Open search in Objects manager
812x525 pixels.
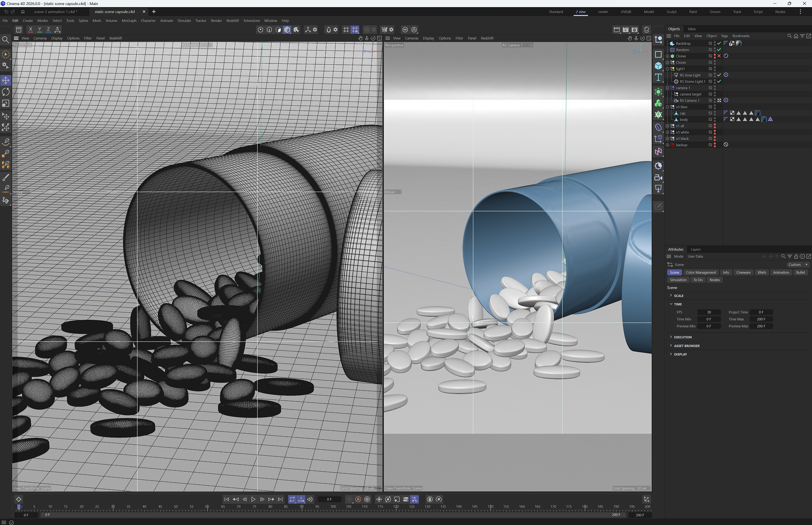[x=789, y=36]
